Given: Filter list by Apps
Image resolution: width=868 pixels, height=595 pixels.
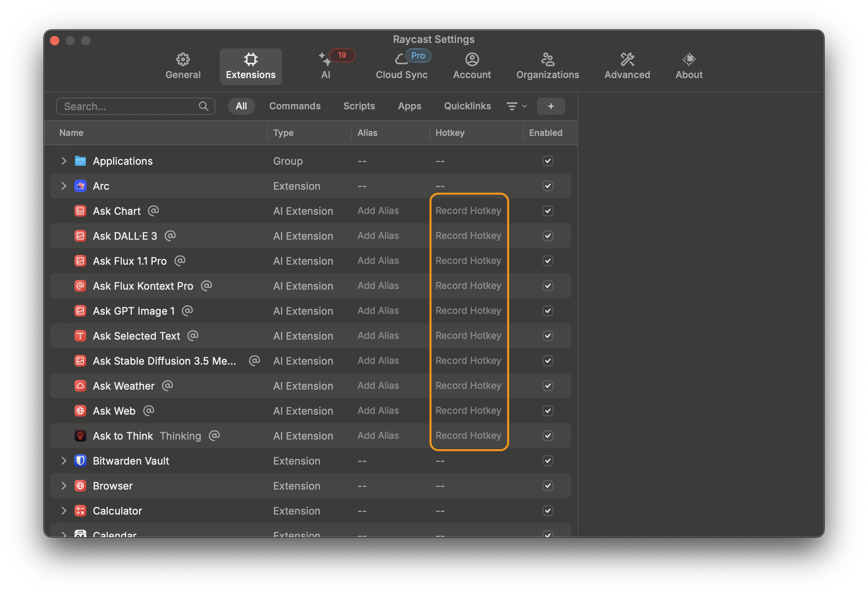Looking at the screenshot, I should coord(409,106).
